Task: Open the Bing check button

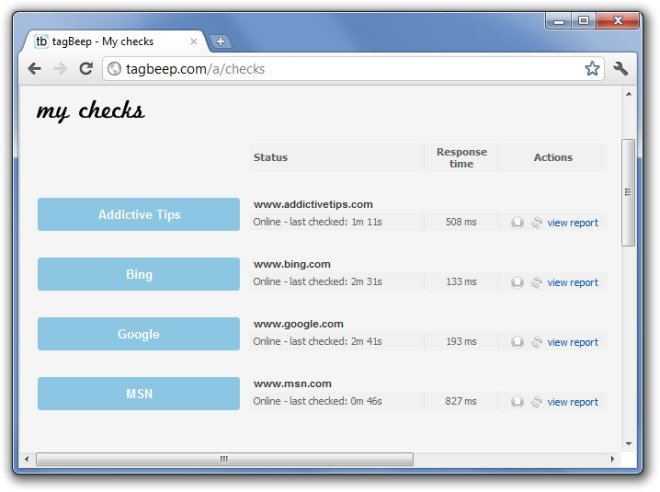Action: 139,274
